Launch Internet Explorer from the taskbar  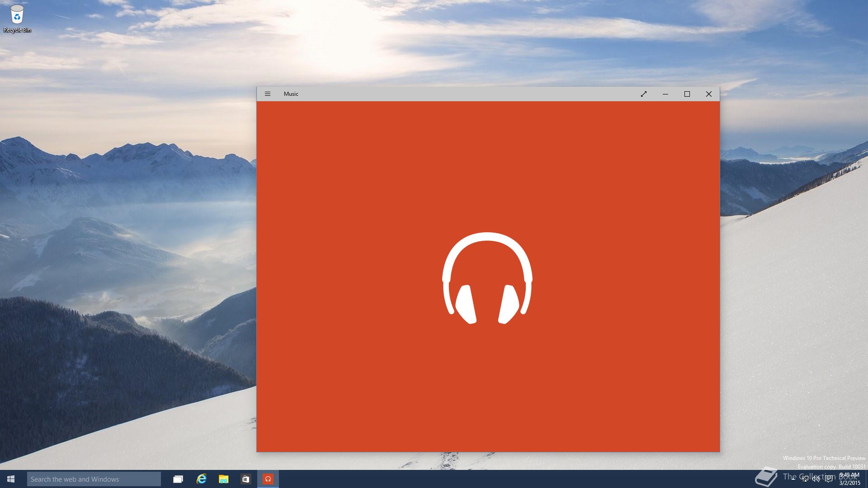click(201, 479)
